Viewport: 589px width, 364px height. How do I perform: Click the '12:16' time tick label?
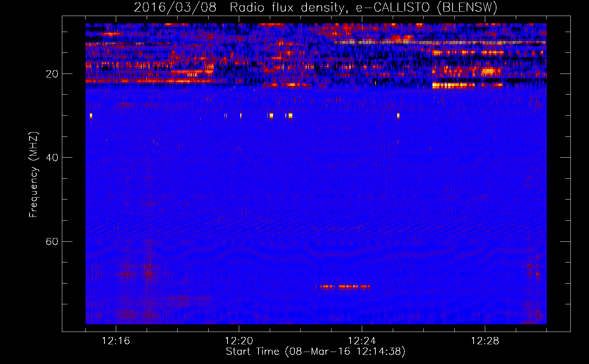pyautogui.click(x=116, y=341)
